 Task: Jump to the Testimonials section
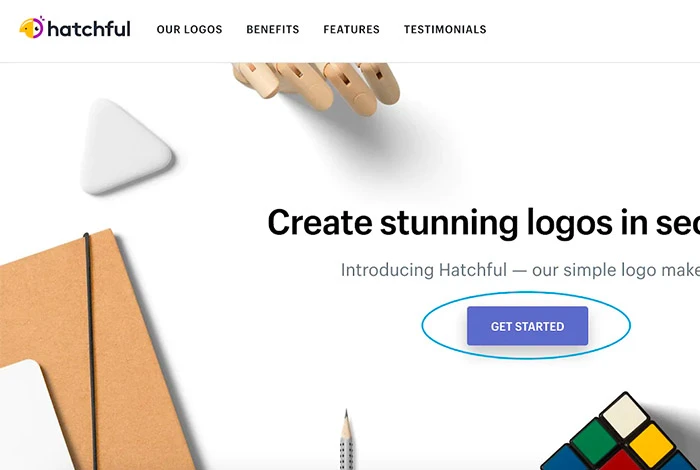coord(445,29)
